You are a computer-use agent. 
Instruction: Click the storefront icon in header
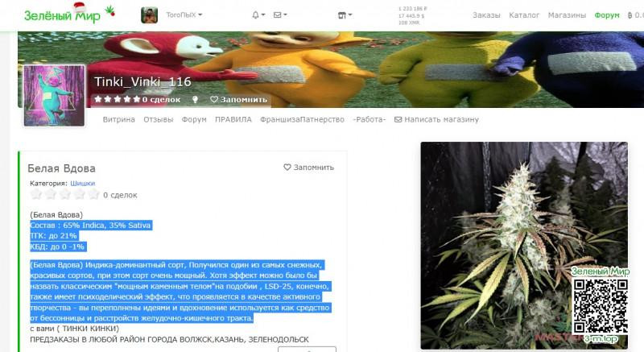(x=341, y=15)
